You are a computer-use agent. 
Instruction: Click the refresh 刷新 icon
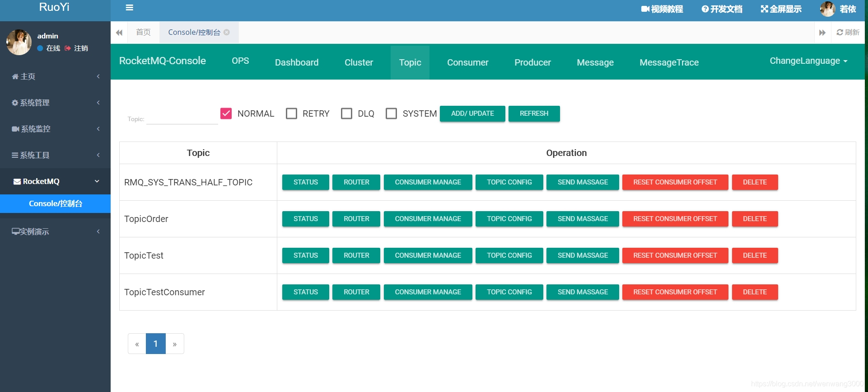click(840, 33)
